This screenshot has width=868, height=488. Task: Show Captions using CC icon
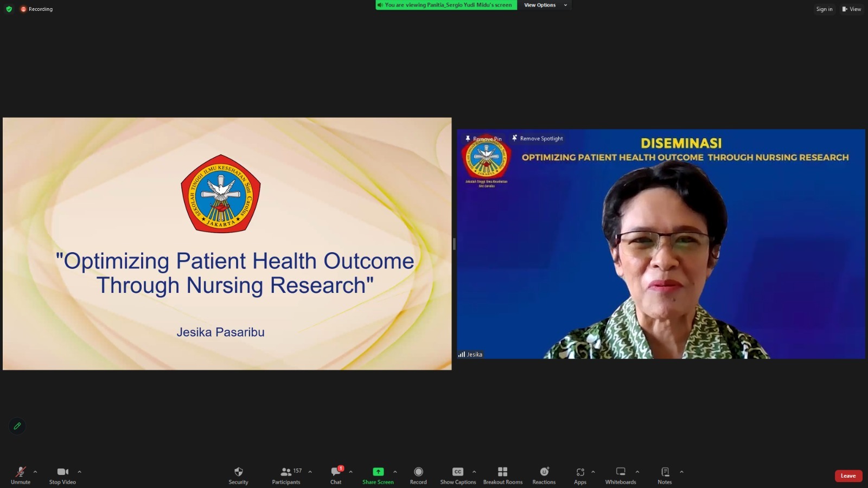click(458, 472)
